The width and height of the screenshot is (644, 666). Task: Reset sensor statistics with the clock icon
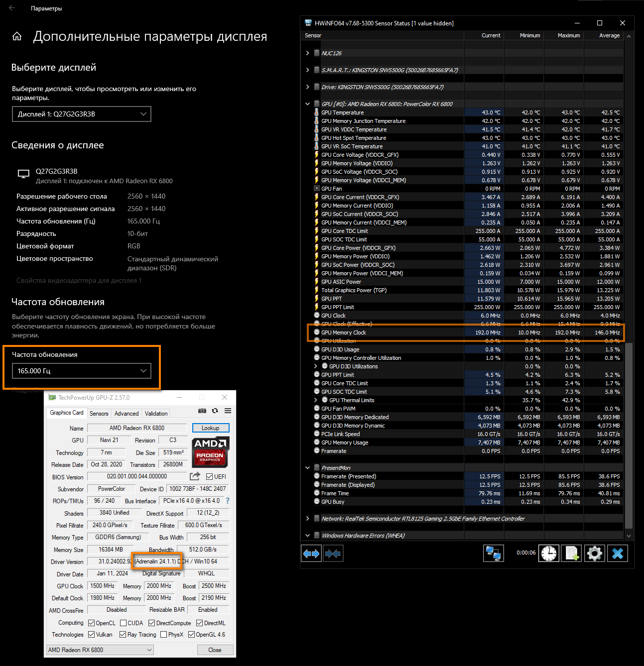coord(549,554)
